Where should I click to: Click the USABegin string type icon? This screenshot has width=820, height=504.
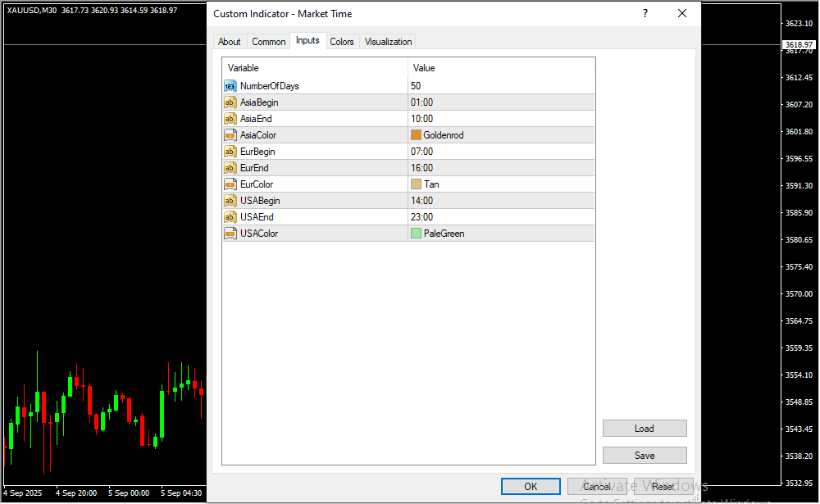(x=230, y=201)
